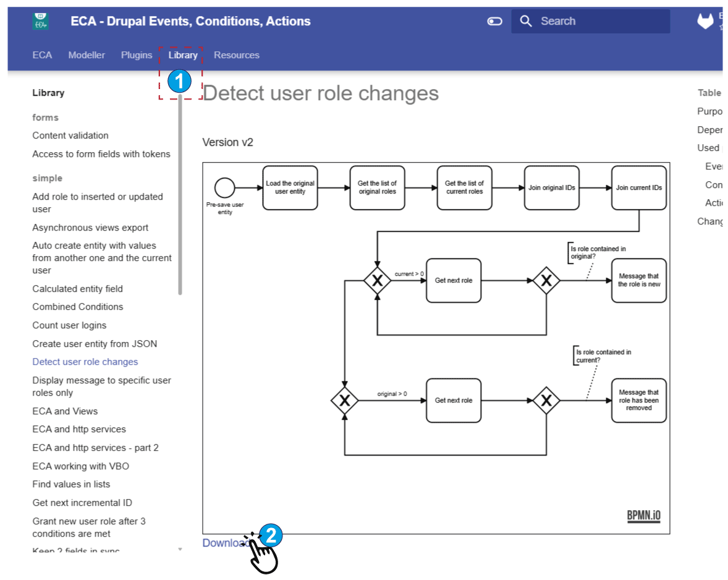Click the Detect user role changes page heading

[321, 93]
